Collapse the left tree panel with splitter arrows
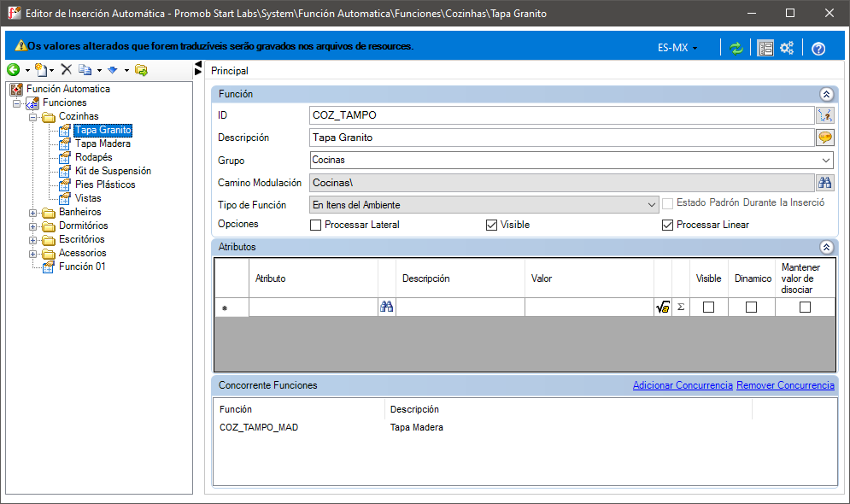The width and height of the screenshot is (850, 504). pyautogui.click(x=198, y=68)
